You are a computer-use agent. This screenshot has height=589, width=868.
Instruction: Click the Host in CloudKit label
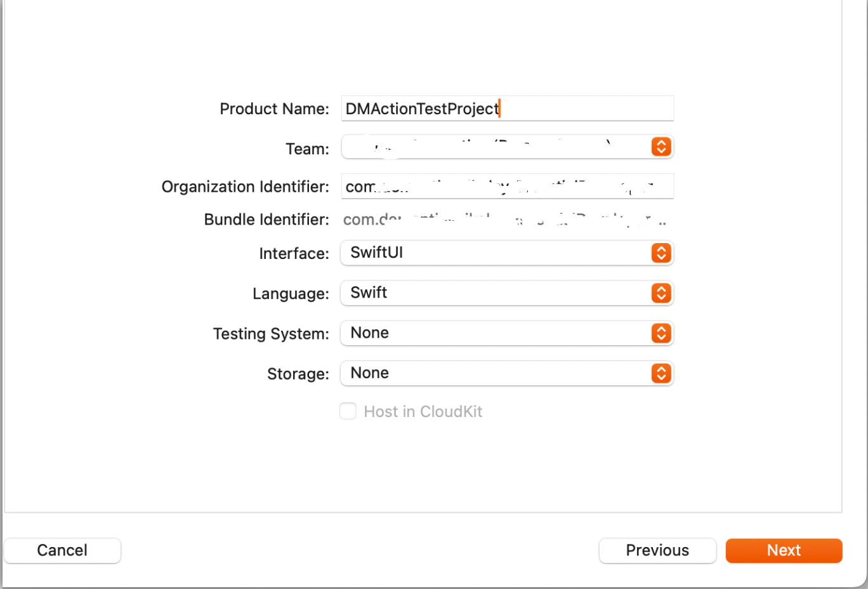click(x=423, y=411)
